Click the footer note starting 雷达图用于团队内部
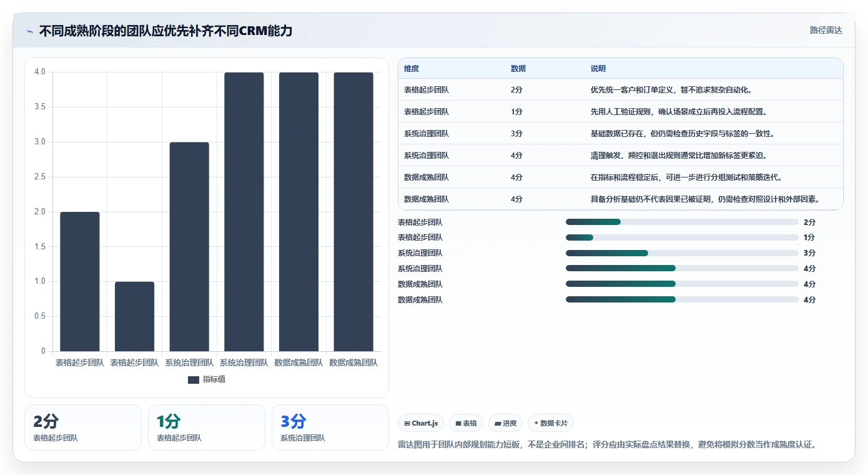 (607, 445)
